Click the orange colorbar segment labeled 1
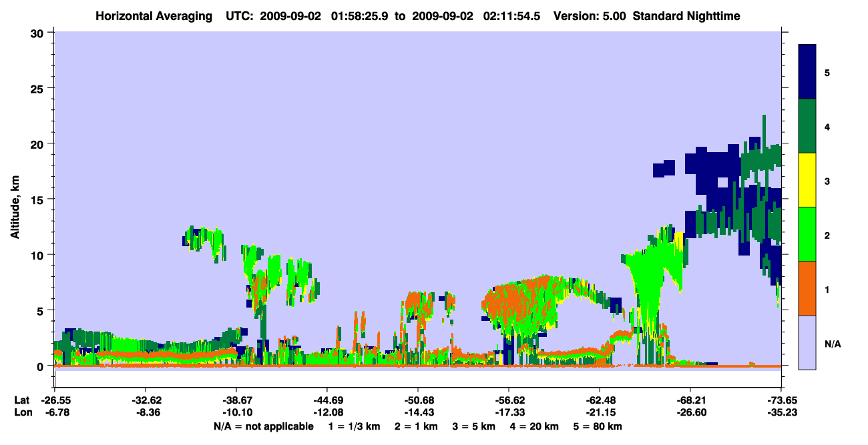868x445 pixels. coord(807,288)
